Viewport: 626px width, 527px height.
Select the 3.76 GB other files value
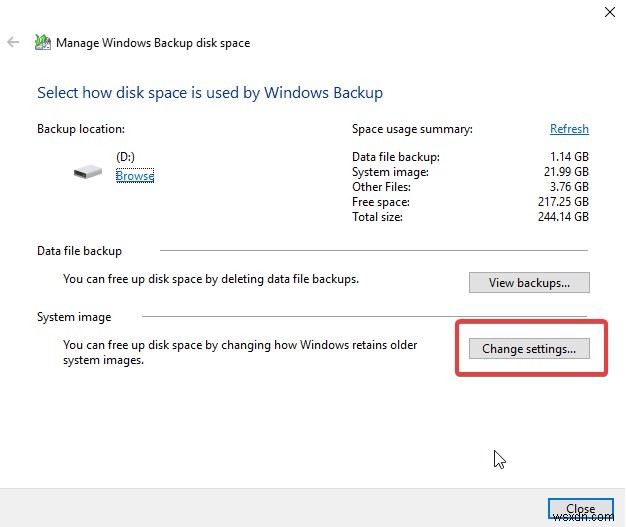tap(569, 186)
